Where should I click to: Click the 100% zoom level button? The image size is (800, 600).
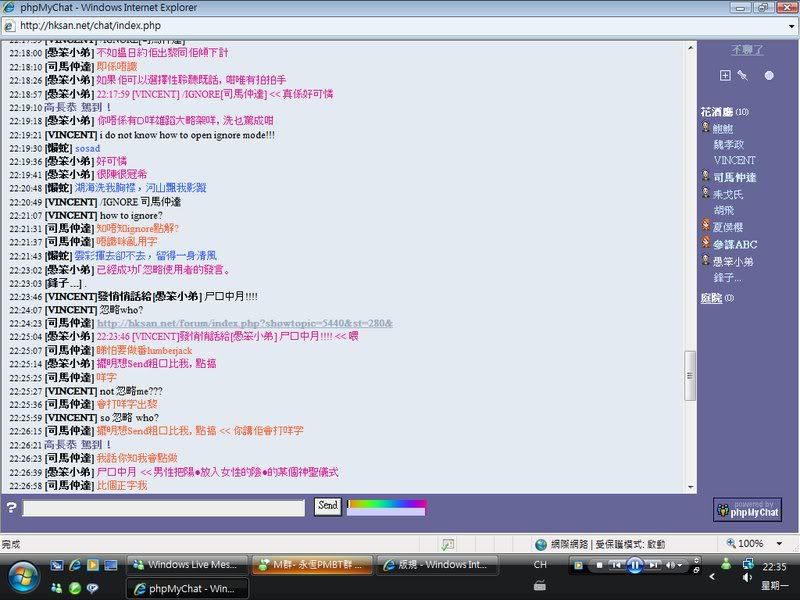pos(745,543)
